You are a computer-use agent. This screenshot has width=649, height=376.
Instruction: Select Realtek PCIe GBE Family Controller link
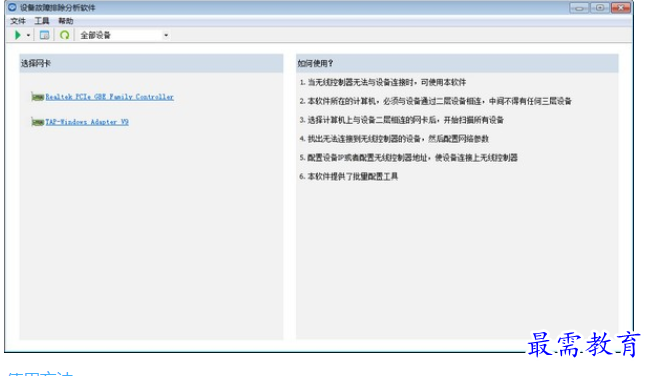click(x=109, y=97)
